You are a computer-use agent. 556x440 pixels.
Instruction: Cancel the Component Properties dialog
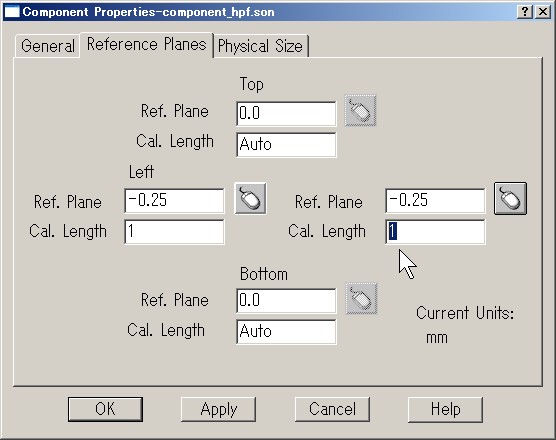pos(332,409)
